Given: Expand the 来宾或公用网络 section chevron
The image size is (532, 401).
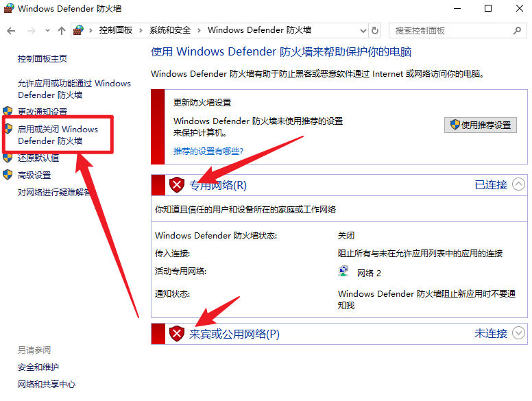Looking at the screenshot, I should pyautogui.click(x=518, y=333).
